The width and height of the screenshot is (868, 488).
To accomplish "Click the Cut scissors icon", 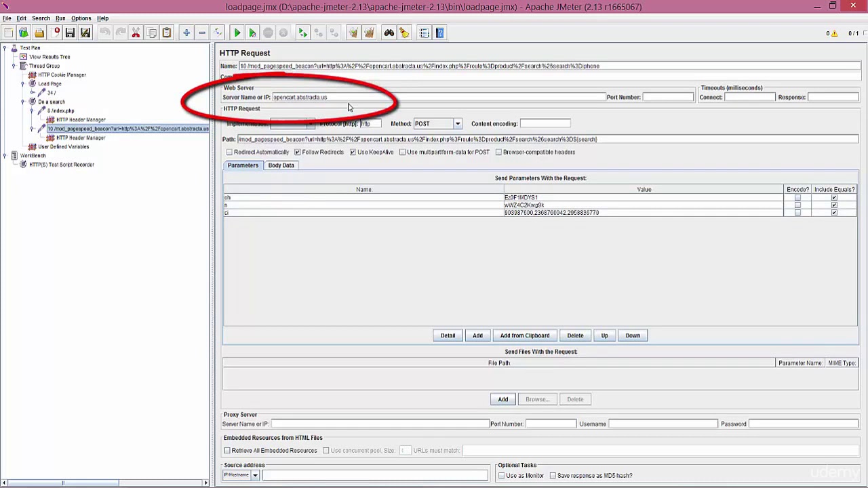I will coord(136,33).
